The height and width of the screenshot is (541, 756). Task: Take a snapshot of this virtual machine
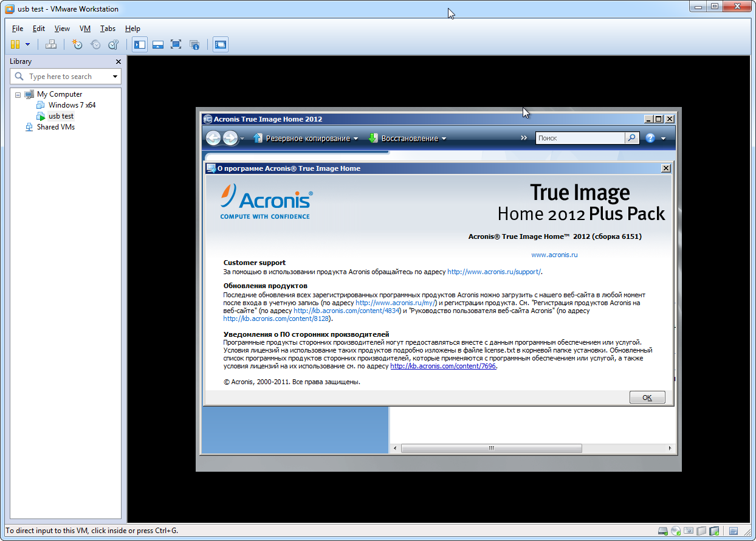tap(77, 44)
